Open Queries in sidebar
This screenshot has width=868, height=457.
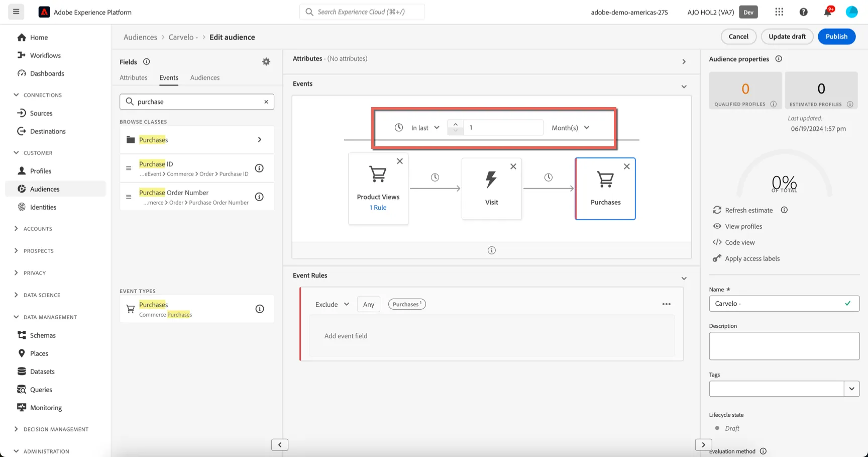click(41, 390)
